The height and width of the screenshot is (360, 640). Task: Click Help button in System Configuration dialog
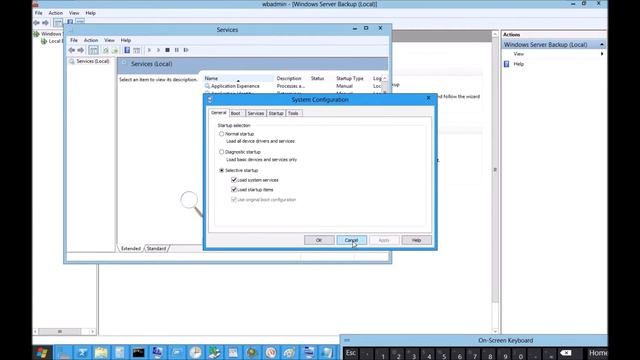tap(416, 240)
